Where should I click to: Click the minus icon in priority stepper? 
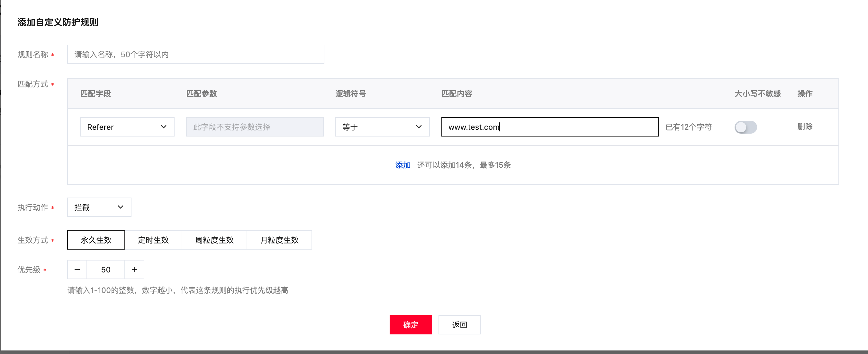77,270
